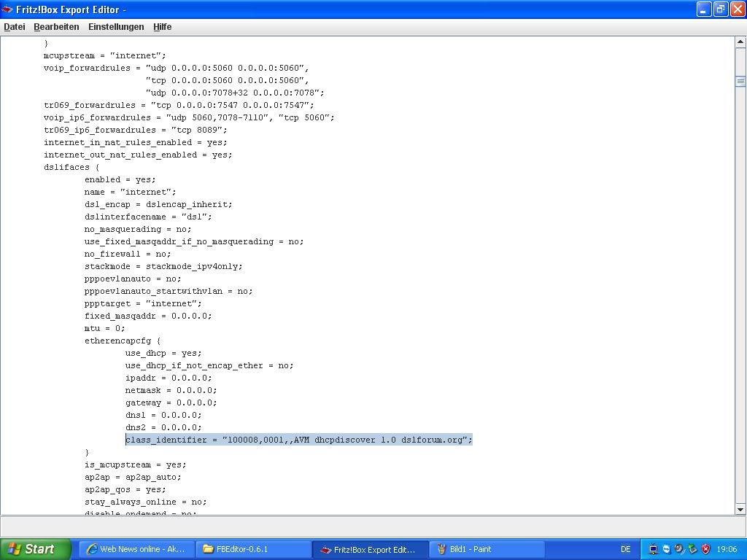The width and height of the screenshot is (747, 560).
Task: Click the scrollbar down arrow
Action: 740,509
